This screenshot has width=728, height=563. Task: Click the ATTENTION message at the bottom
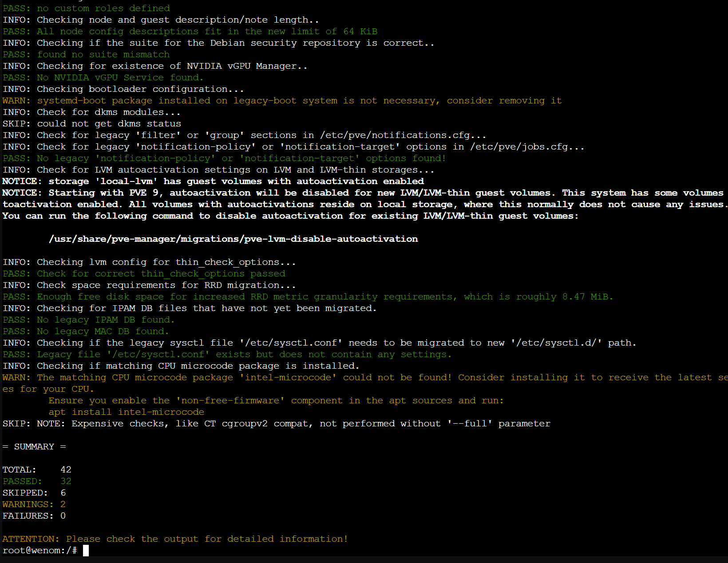[175, 539]
